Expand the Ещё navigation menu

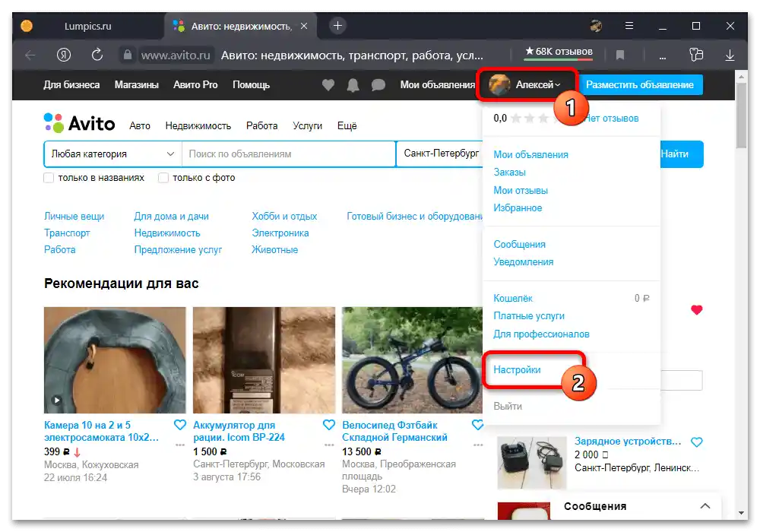(x=347, y=126)
